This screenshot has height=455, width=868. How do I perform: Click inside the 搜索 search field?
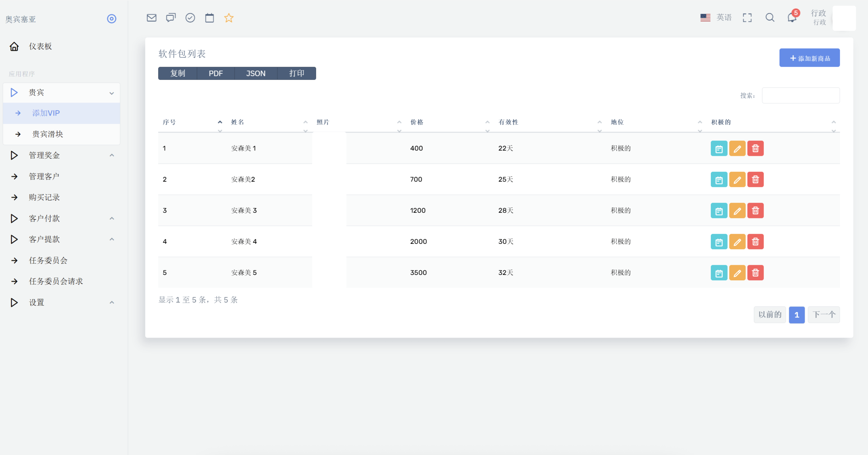[x=801, y=95]
